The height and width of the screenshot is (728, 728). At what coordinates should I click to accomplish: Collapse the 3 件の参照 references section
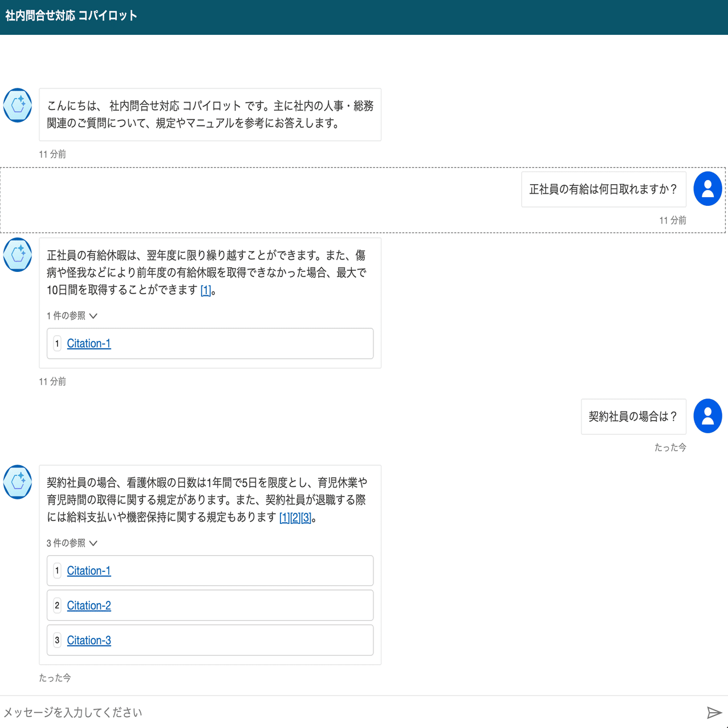72,543
